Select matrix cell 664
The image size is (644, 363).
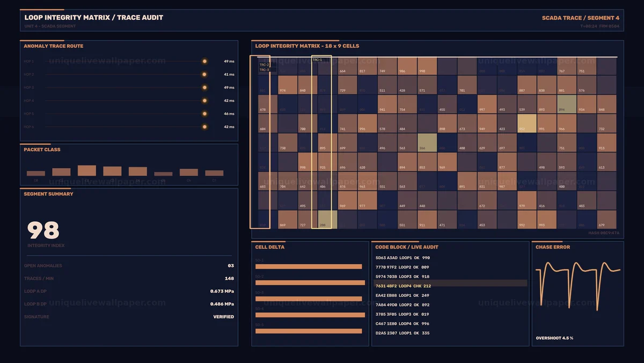click(347, 66)
